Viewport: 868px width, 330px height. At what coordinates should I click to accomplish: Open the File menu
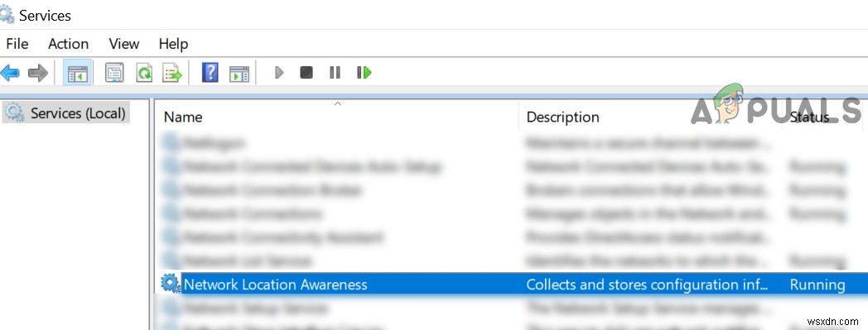[x=17, y=44]
